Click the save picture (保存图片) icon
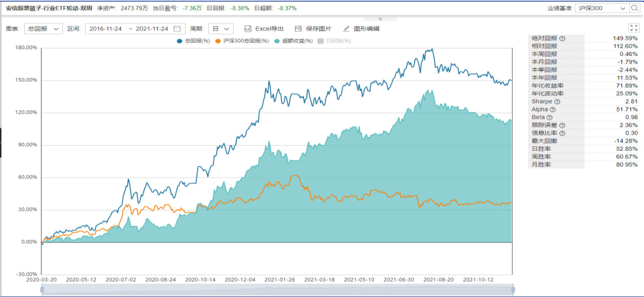This screenshot has height=297, width=644. [299, 29]
